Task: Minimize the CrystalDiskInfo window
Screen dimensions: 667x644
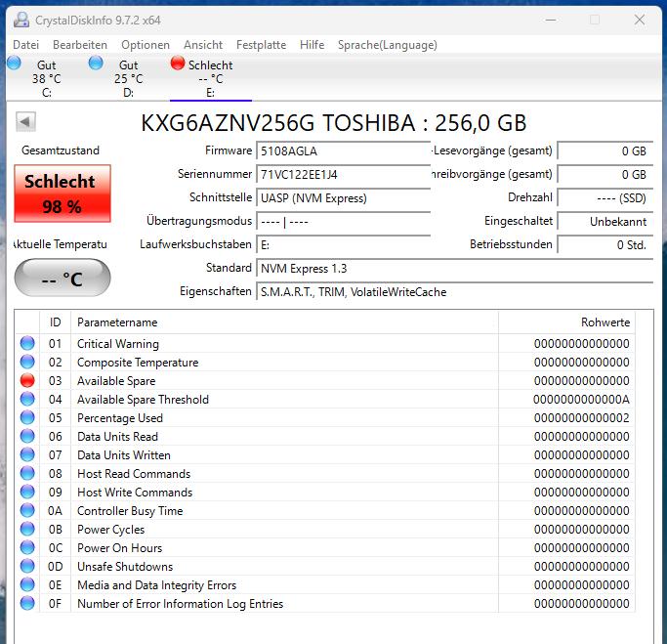Action: [x=551, y=20]
